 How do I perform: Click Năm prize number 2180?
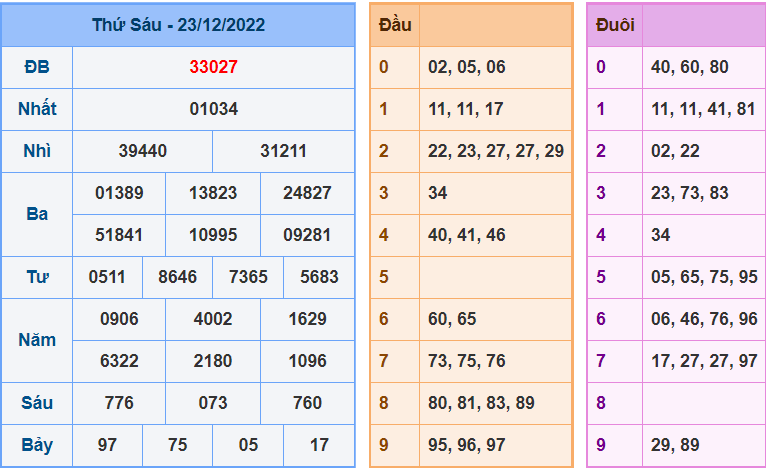click(213, 361)
